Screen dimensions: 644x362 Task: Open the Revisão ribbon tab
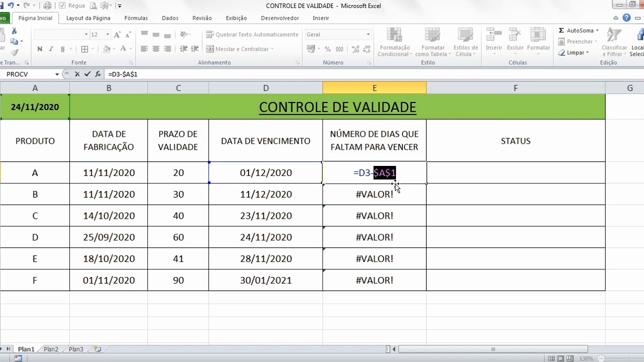point(202,18)
